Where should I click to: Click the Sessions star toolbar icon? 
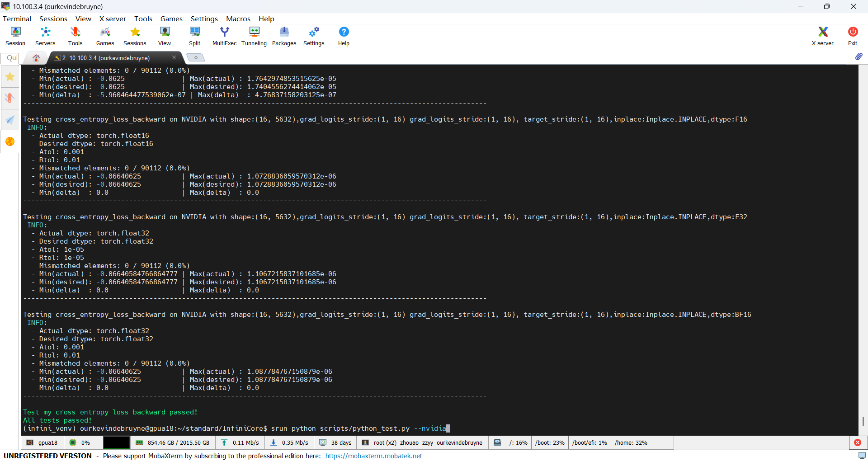pos(135,36)
